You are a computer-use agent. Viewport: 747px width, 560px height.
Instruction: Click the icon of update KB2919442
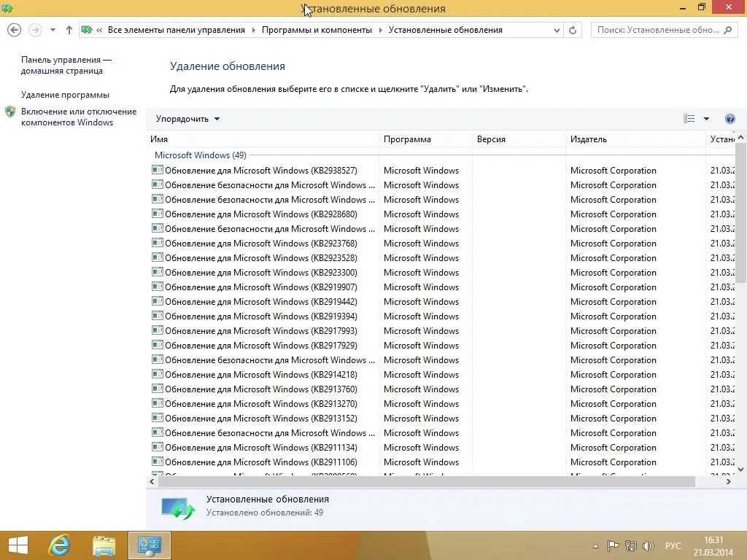pos(158,301)
